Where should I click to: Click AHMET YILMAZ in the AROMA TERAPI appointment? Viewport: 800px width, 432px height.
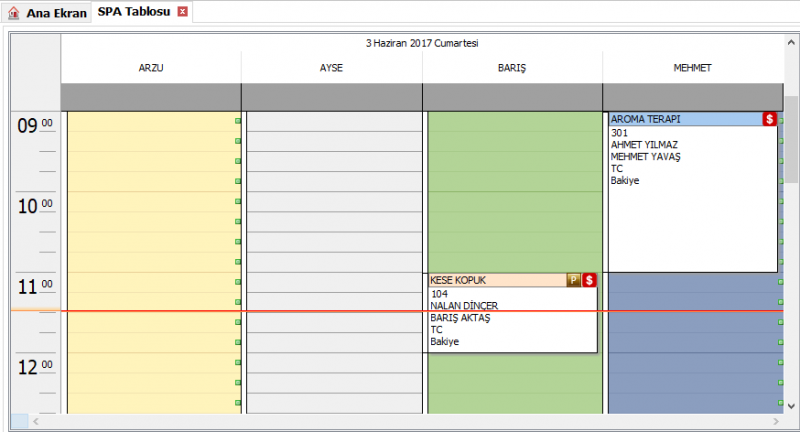pos(644,145)
